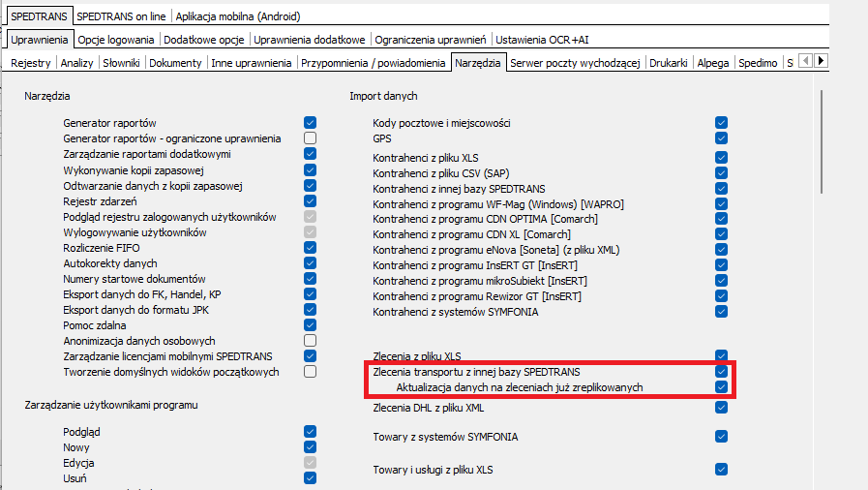This screenshot has height=490, width=868.
Task: Toggle the GPS import checkbox
Action: (722, 138)
